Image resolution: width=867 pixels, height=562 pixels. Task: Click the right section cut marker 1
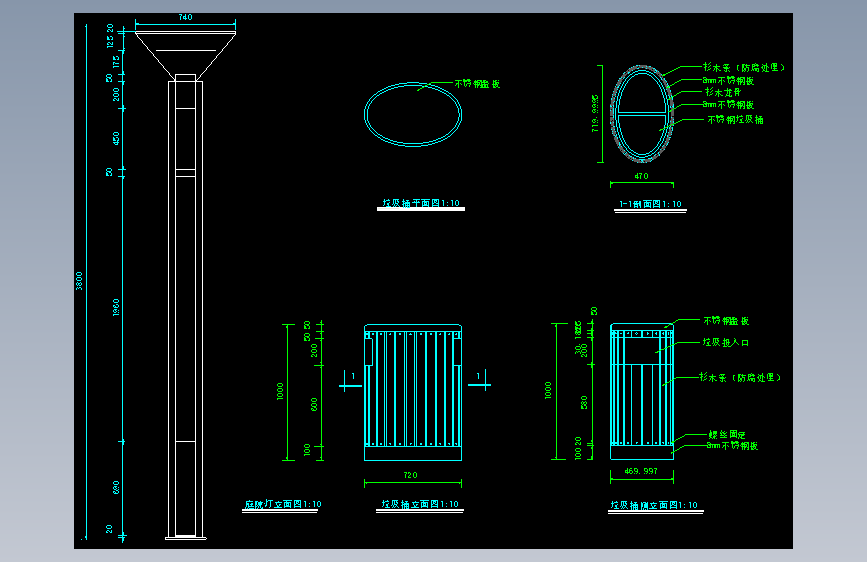pyautogui.click(x=479, y=380)
